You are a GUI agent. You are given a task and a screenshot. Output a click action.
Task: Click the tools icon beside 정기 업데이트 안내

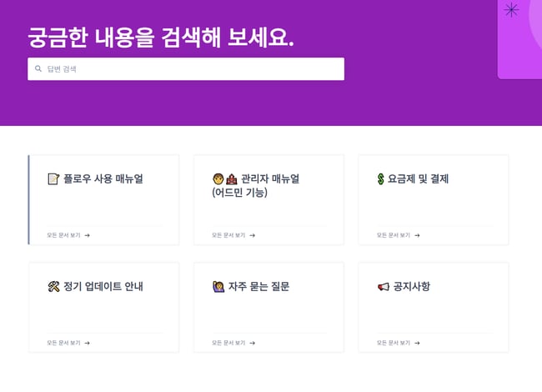coord(53,287)
